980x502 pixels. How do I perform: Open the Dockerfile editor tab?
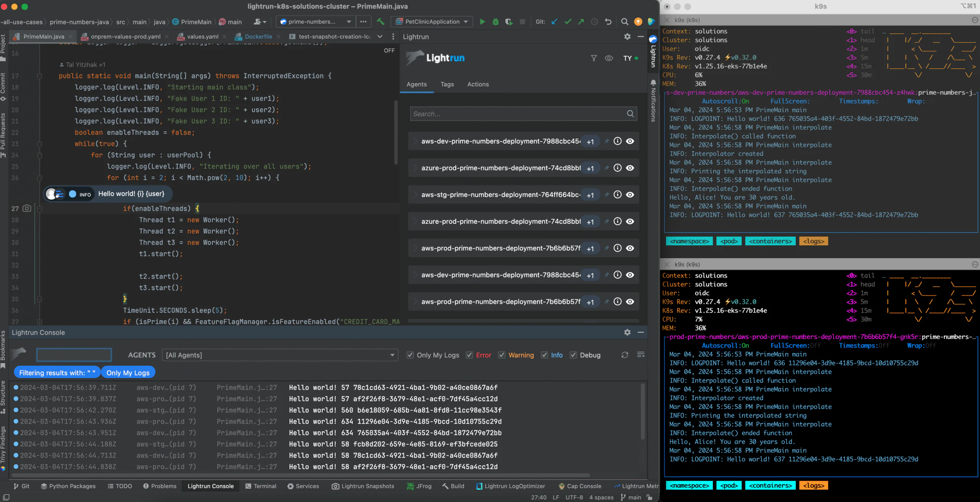pos(258,37)
